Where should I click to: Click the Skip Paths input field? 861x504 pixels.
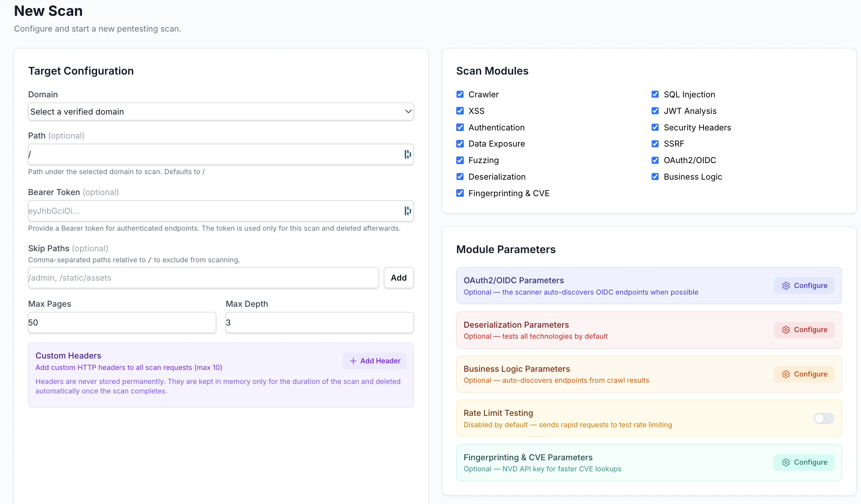click(202, 278)
